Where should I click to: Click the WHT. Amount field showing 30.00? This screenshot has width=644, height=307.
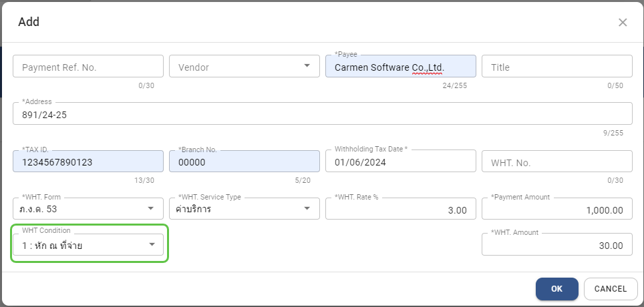click(x=556, y=245)
